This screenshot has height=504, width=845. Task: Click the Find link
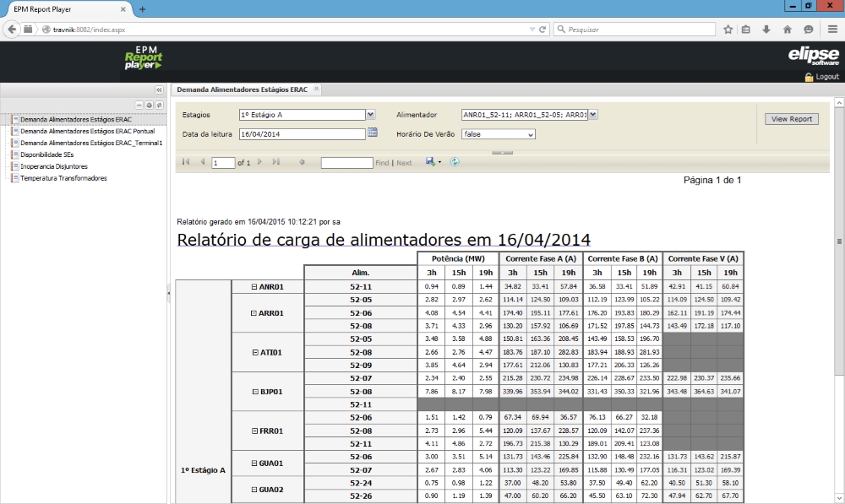[x=382, y=163]
